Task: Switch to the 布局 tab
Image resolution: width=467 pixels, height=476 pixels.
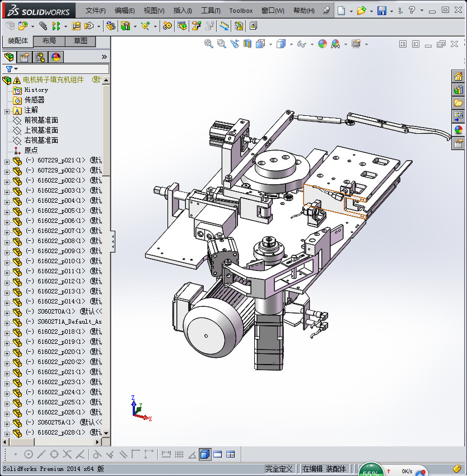Action: tap(49, 41)
